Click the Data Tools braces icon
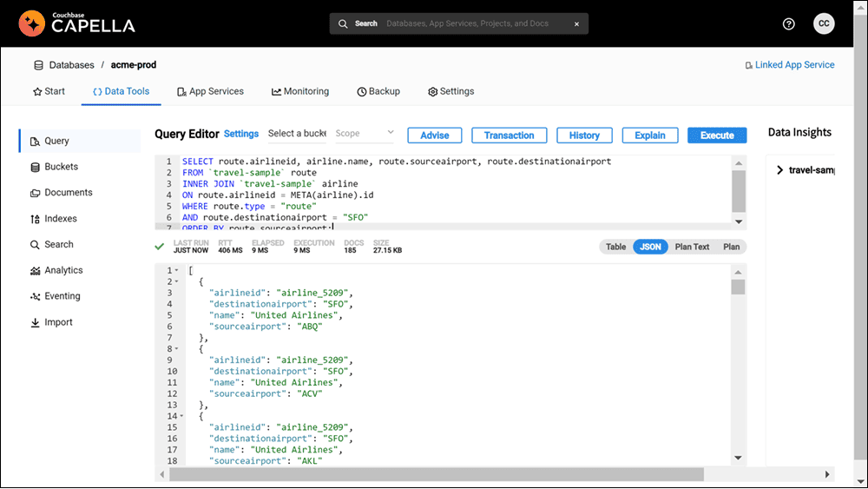The image size is (868, 489). click(97, 92)
